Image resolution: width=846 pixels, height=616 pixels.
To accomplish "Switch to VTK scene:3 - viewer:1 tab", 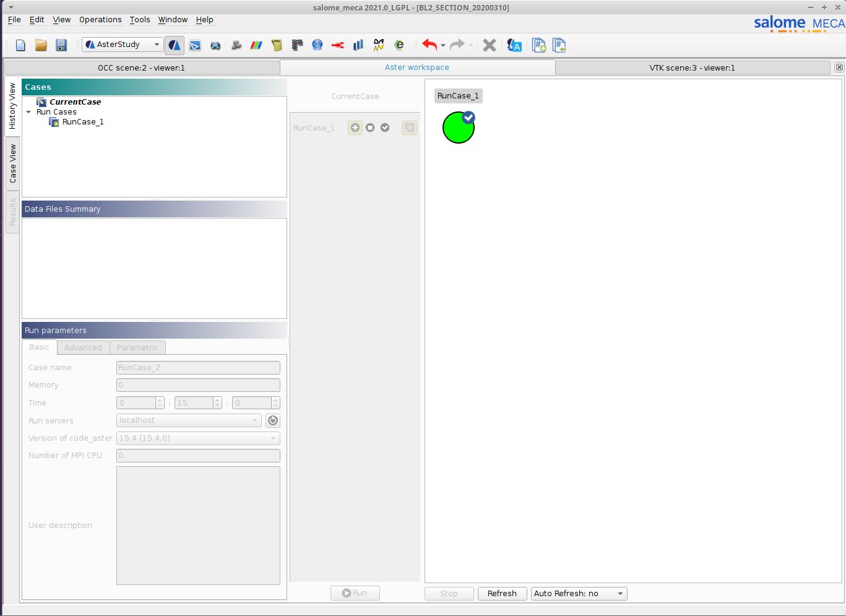I will (692, 67).
